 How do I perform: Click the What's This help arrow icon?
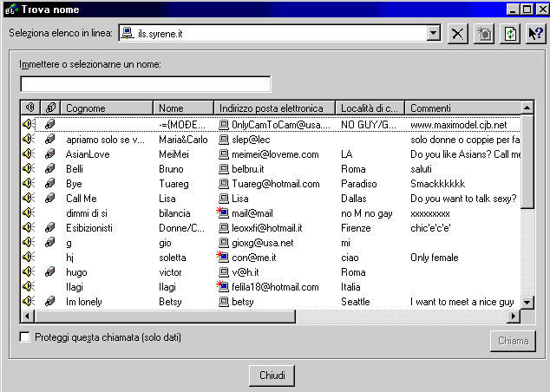click(536, 34)
